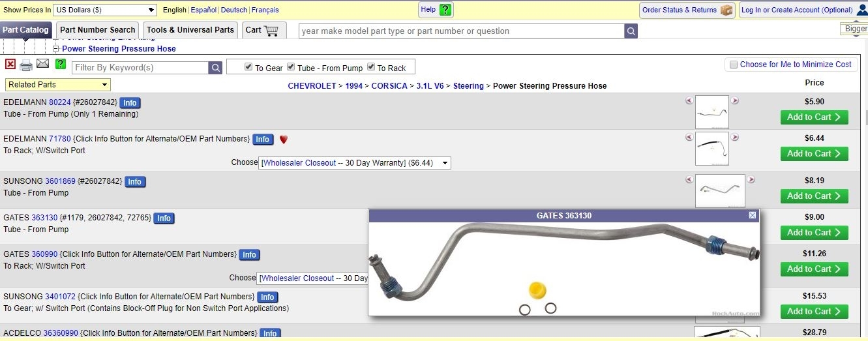
Task: Open the Sunsong 3601869 part thumbnail
Action: [x=720, y=191]
